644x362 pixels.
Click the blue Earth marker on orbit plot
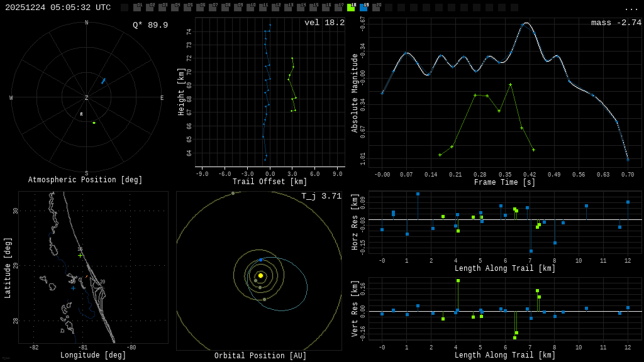point(261,260)
